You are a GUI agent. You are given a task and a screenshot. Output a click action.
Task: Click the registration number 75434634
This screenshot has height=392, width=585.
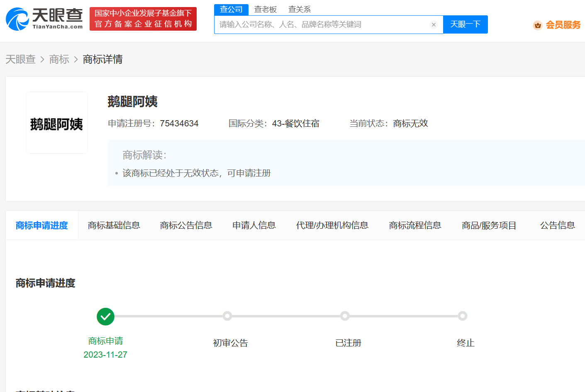point(179,123)
